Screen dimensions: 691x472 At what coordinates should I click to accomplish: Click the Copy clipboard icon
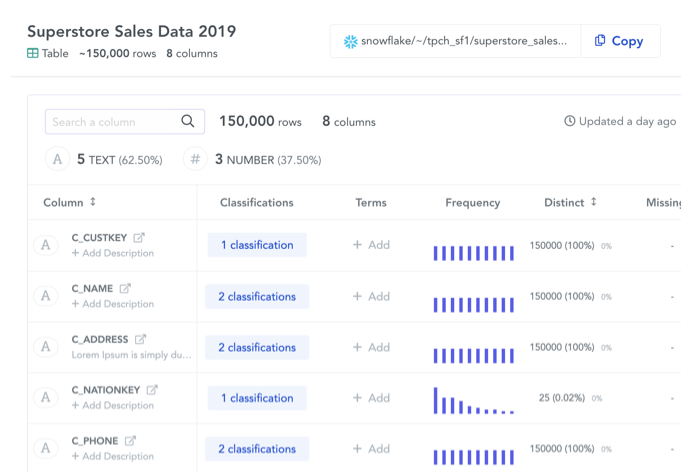[x=600, y=41]
